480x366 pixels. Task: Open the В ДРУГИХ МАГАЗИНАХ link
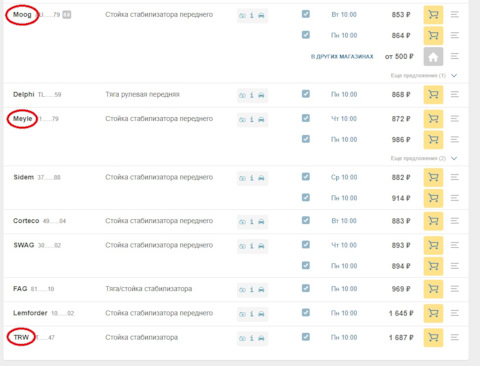coord(342,57)
